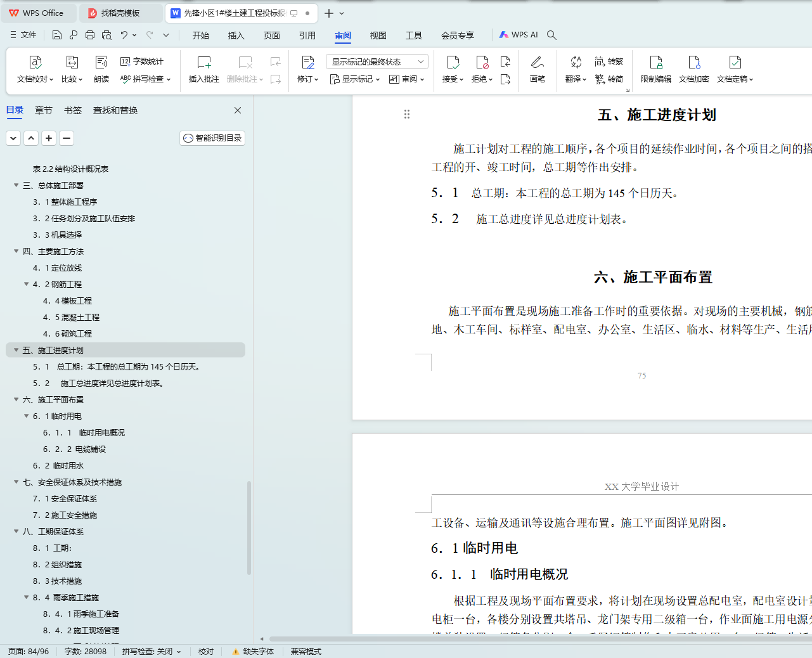Collapse the 六、施工平面布置 outline section

16,399
